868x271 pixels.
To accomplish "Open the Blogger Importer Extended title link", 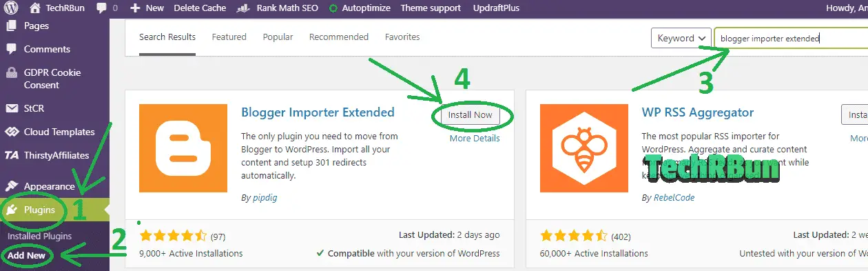I will 318,112.
